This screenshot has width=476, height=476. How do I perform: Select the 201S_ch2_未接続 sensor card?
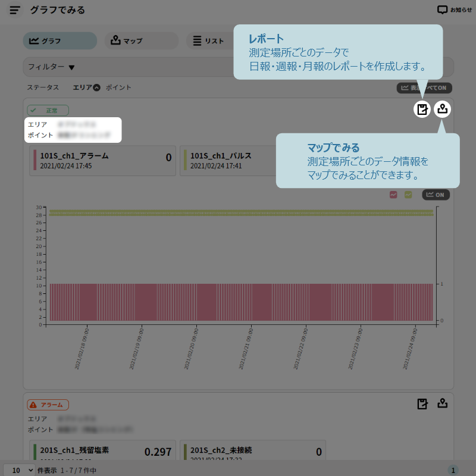(x=253, y=450)
